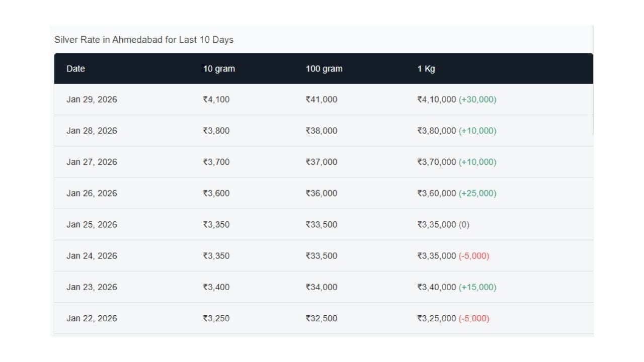The image size is (644, 362).
Task: Select the Jan 29, 2026 date cell
Action: (92, 100)
